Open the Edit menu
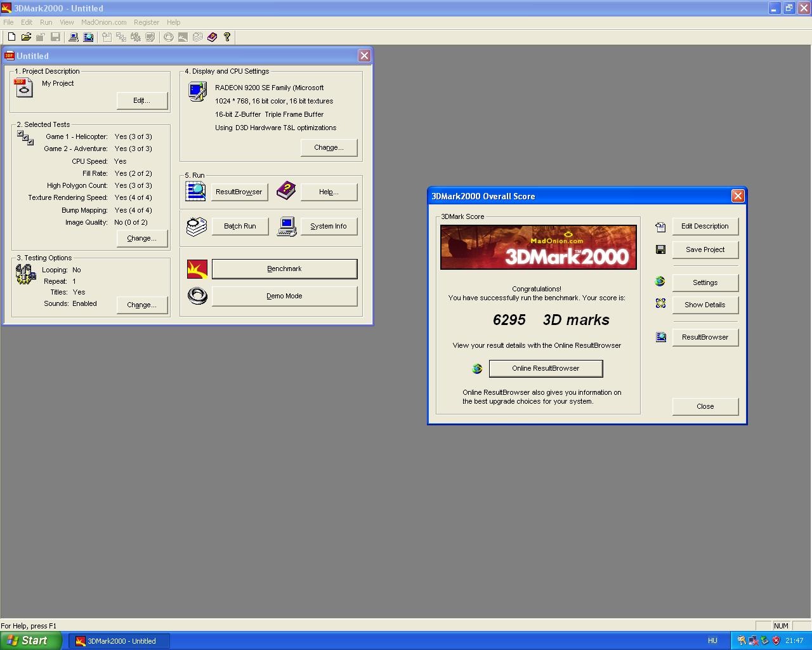This screenshot has height=650, width=812. [x=27, y=22]
